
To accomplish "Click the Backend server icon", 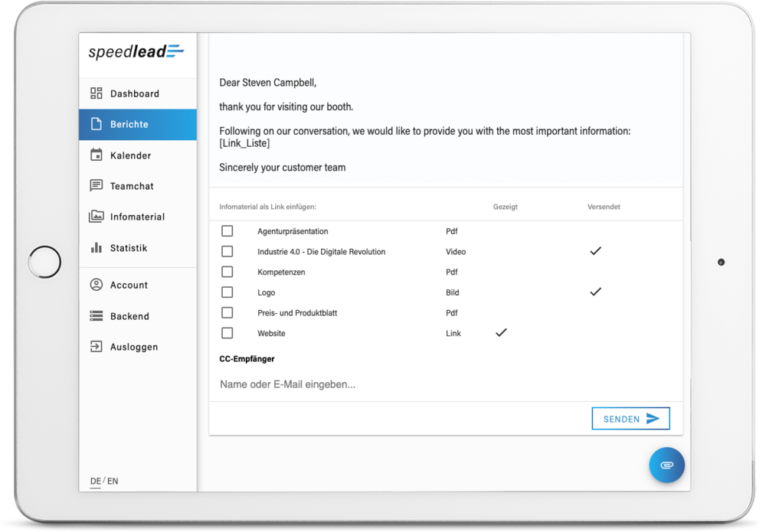I will coord(97,316).
